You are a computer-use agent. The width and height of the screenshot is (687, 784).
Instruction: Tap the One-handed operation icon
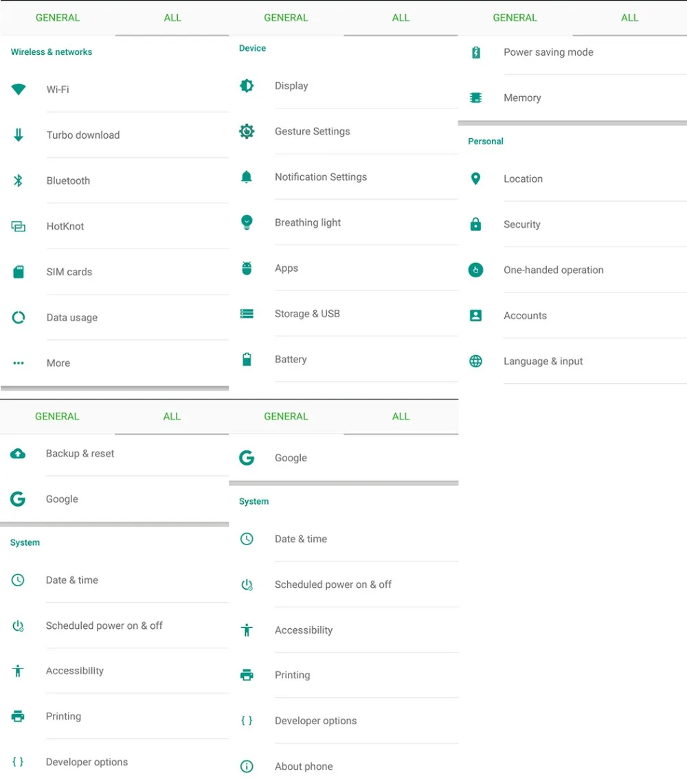(476, 270)
